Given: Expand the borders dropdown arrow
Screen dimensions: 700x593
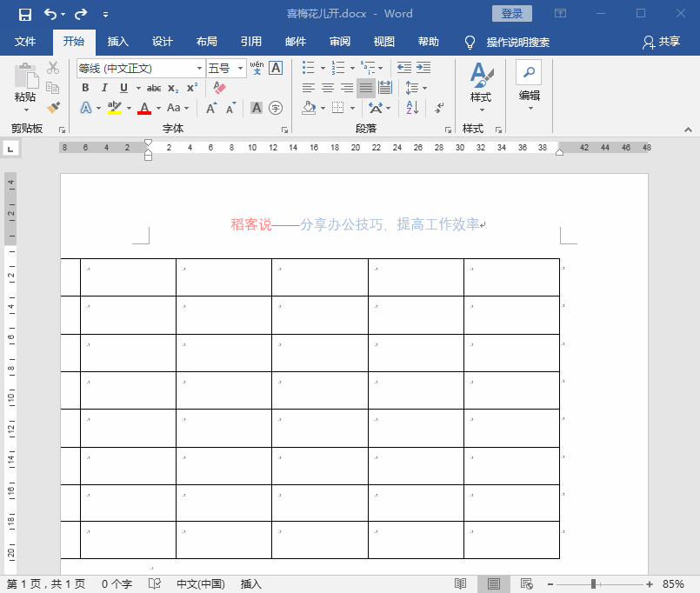Looking at the screenshot, I should 352,108.
